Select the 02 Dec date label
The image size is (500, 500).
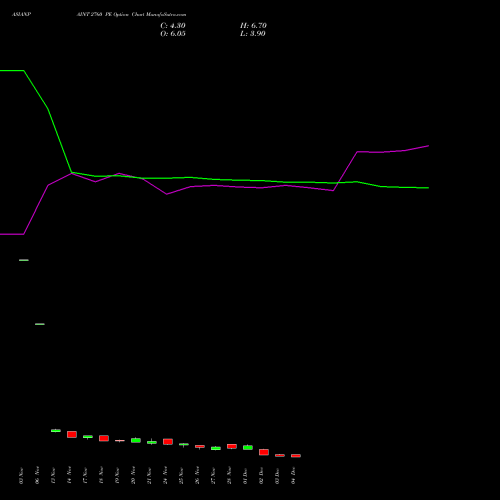pyautogui.click(x=262, y=475)
